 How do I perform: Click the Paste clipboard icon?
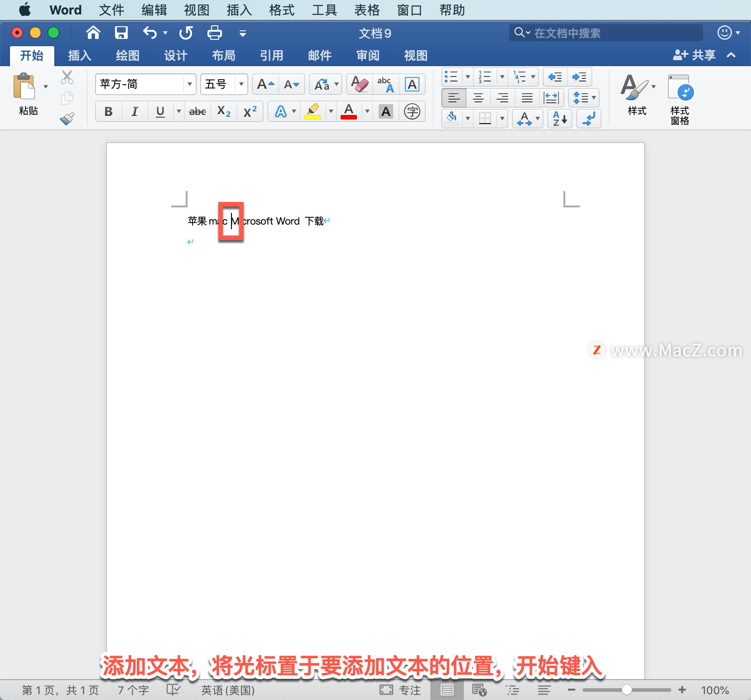point(24,86)
